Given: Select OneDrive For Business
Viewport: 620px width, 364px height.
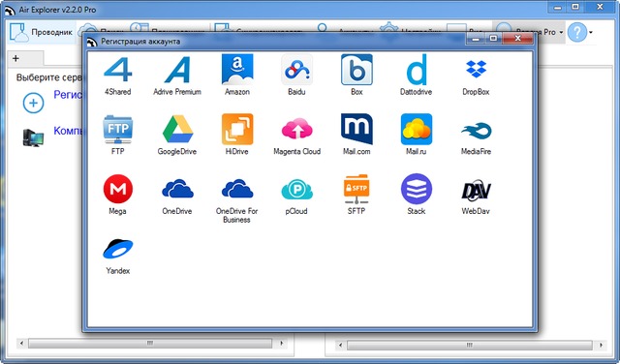Looking at the screenshot, I should click(237, 188).
